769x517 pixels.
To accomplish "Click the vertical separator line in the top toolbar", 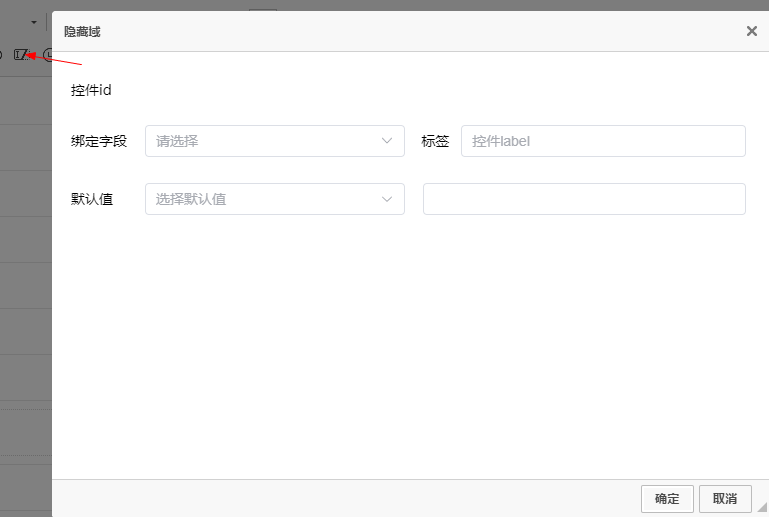I will [x=47, y=22].
